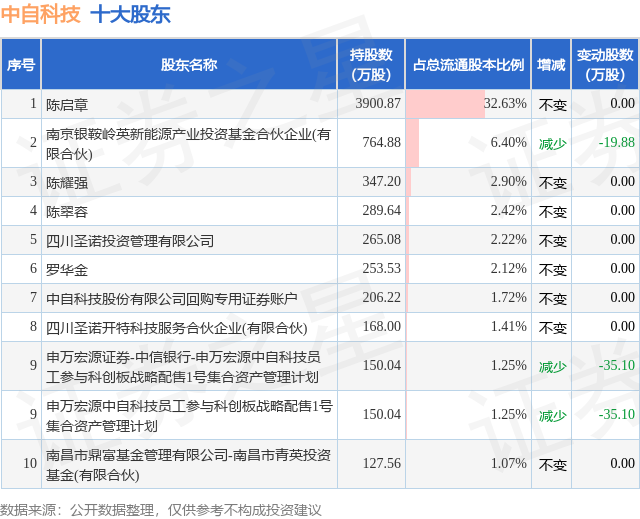Click shareholder 申万宏源证券-中信银行 plan name
Screen dimensions: 640x519
(x=183, y=367)
